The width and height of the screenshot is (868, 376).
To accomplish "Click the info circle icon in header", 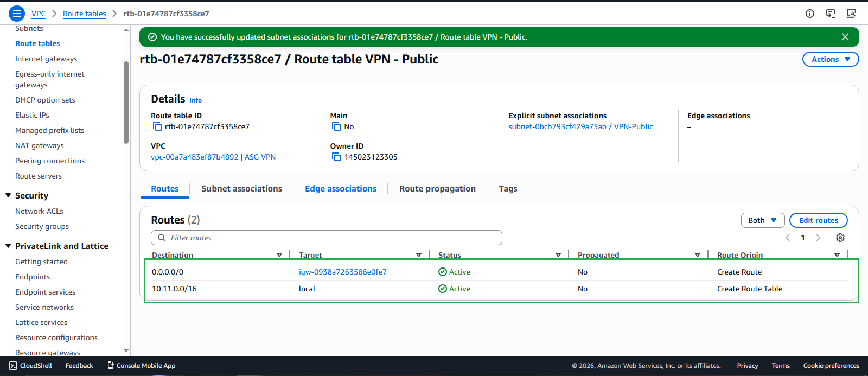I will coord(810,14).
